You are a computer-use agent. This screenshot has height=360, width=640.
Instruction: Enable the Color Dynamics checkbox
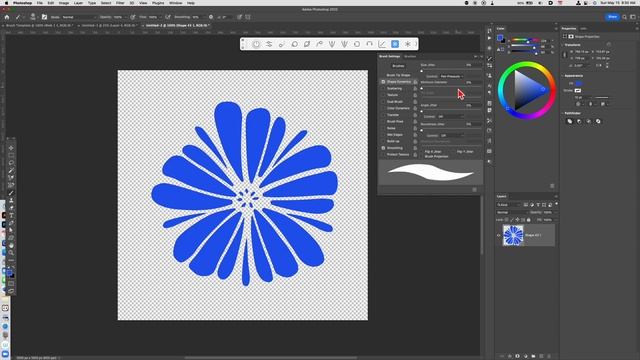pyautogui.click(x=383, y=108)
